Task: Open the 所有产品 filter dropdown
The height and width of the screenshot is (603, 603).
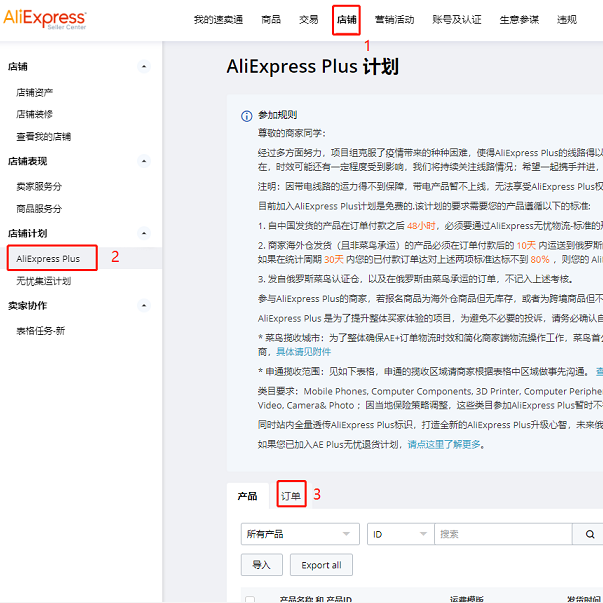Action: (x=300, y=534)
